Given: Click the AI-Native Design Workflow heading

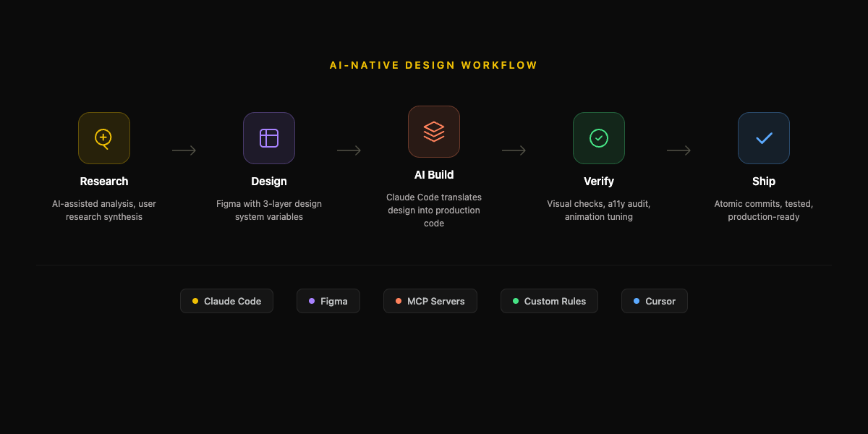Looking at the screenshot, I should point(433,64).
